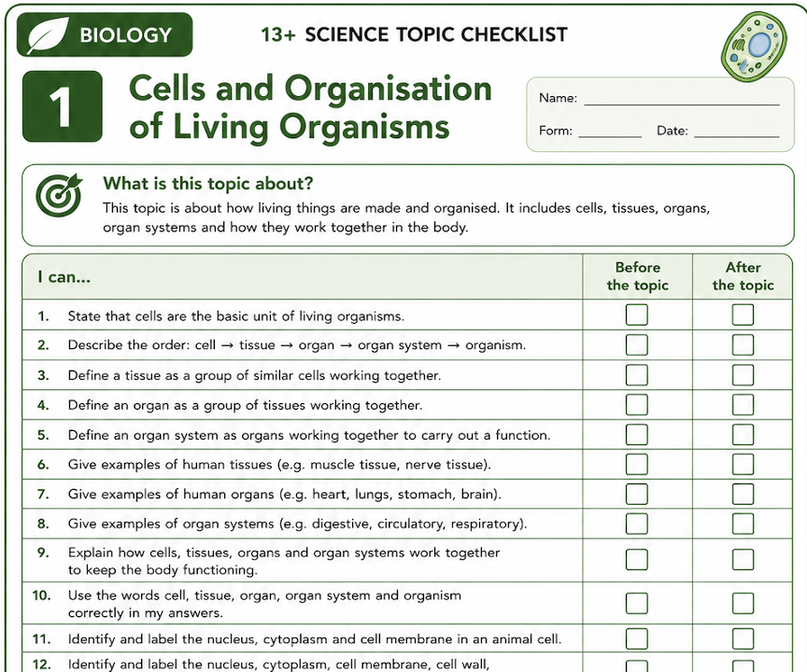Click the target icon beside the topic description
Image resolution: width=807 pixels, height=672 pixels.
[x=59, y=194]
